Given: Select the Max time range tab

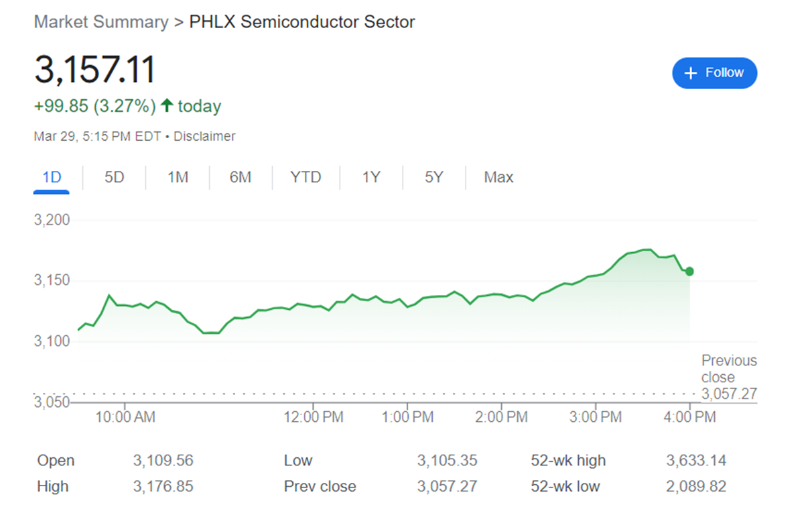Looking at the screenshot, I should 498,178.
